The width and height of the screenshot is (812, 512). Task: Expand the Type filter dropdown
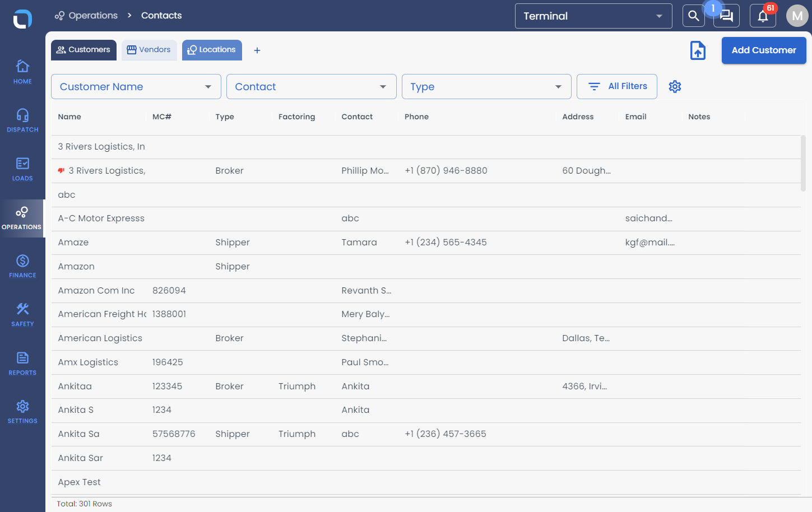[486, 87]
